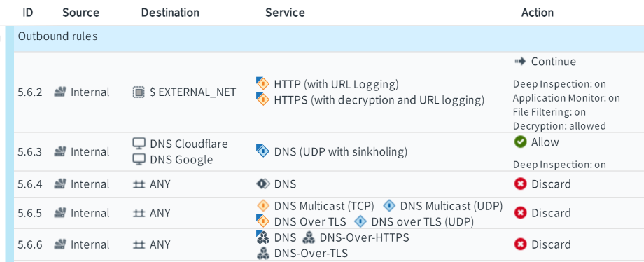Click Application Monitor: on option text
The image size is (644, 262).
[566, 98]
